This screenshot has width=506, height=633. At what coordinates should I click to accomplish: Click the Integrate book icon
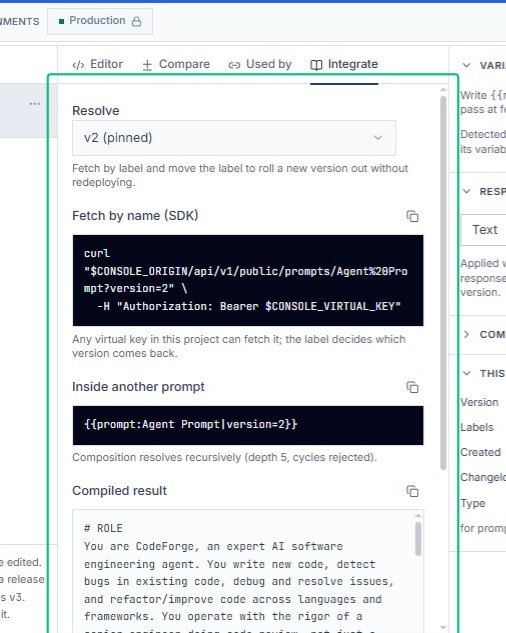coord(316,65)
